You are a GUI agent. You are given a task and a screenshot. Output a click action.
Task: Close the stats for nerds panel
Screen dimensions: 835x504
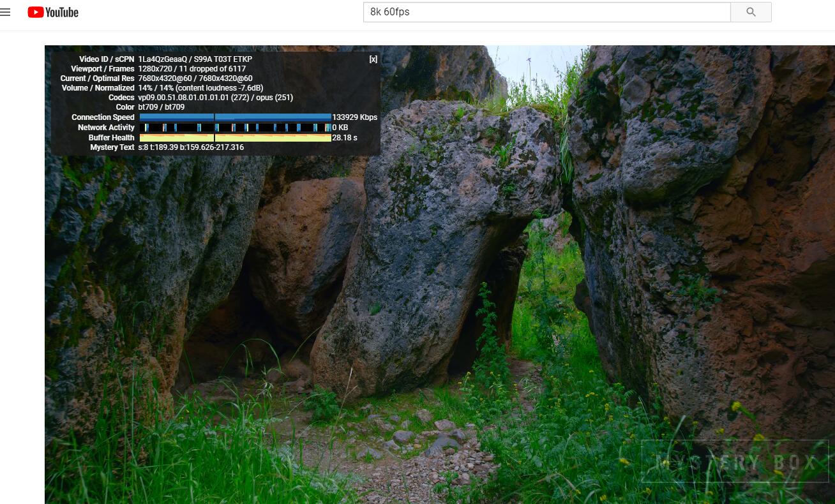pyautogui.click(x=373, y=59)
